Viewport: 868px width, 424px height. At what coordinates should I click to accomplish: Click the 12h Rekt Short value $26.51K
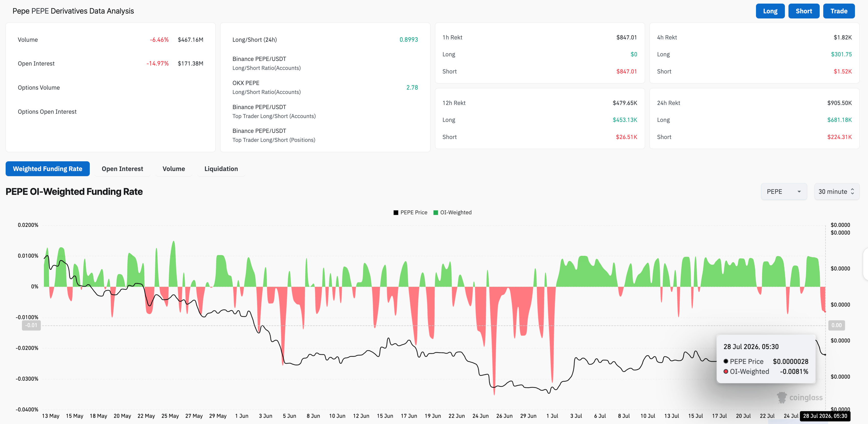click(x=626, y=137)
